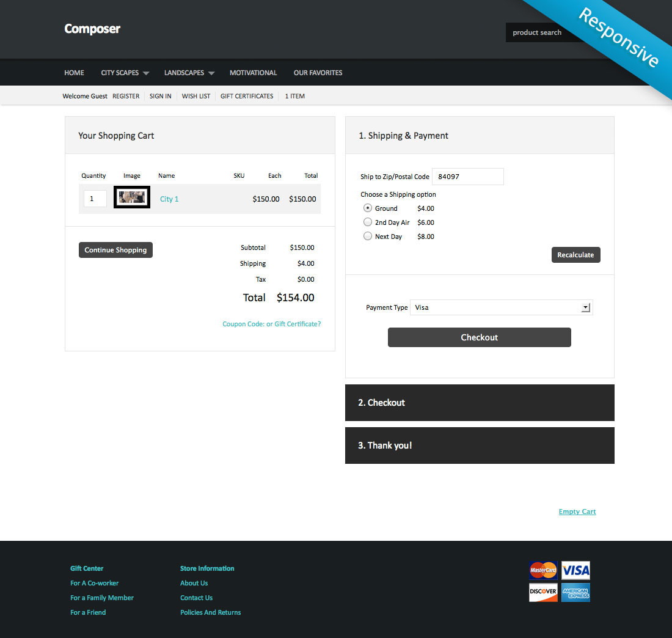Viewport: 672px width, 638px height.
Task: Click the Visa card logo
Action: (575, 570)
